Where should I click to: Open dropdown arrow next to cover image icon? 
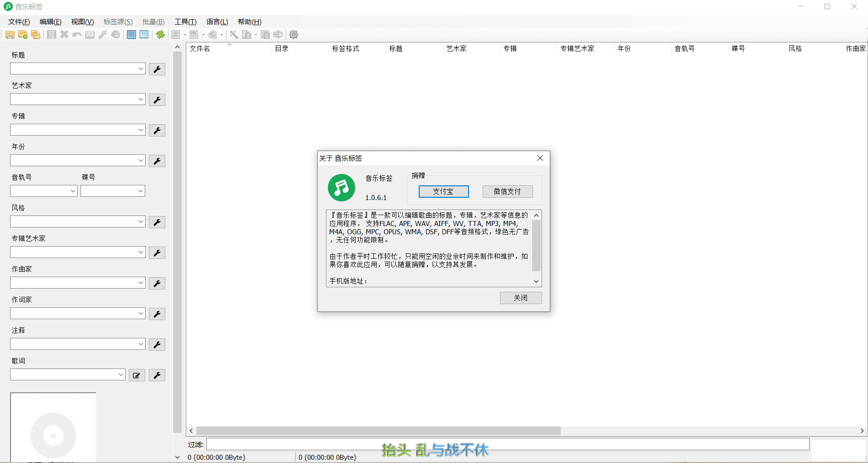185,35
